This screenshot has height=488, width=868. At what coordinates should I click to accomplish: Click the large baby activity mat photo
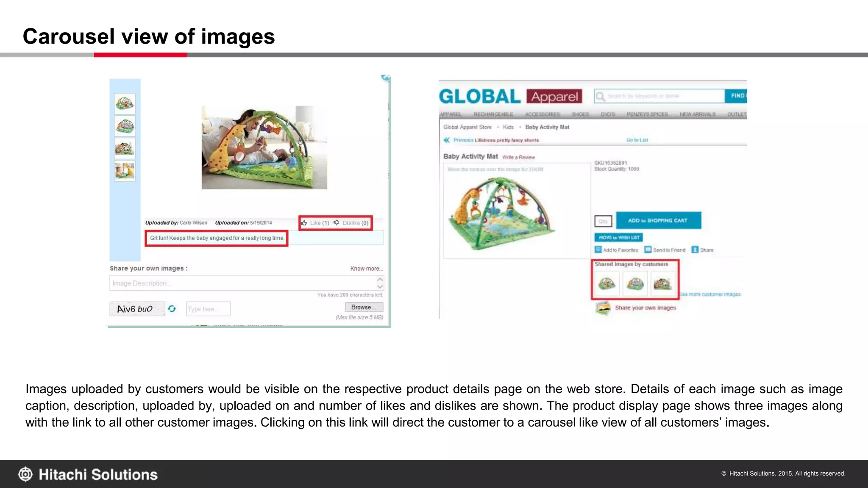(x=264, y=147)
